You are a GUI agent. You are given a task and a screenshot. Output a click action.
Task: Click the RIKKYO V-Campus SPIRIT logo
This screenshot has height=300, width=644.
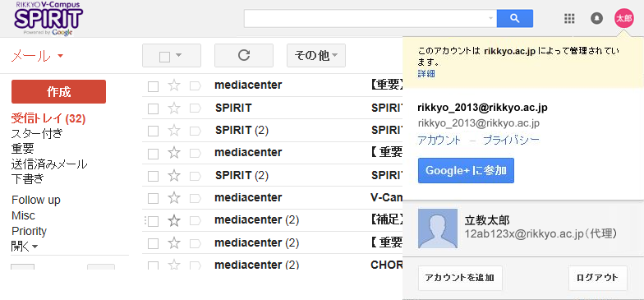(x=48, y=18)
